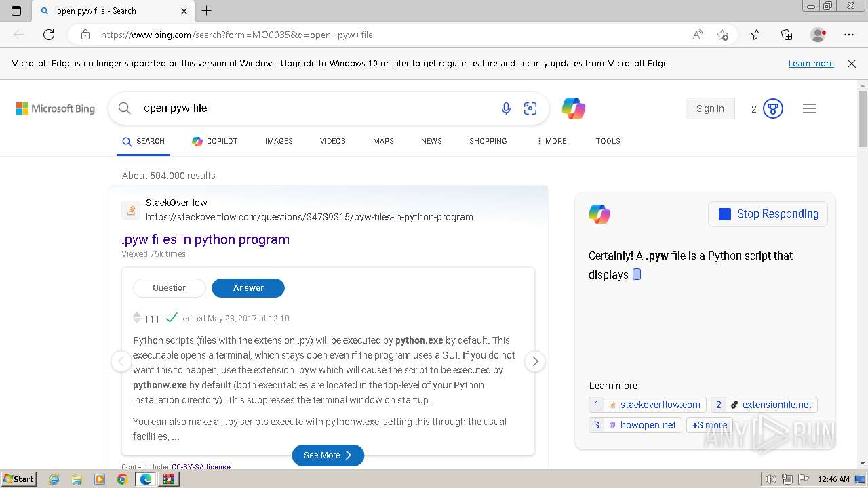Add this page to favorites
Viewport: 868px width, 488px height.
click(x=722, y=35)
